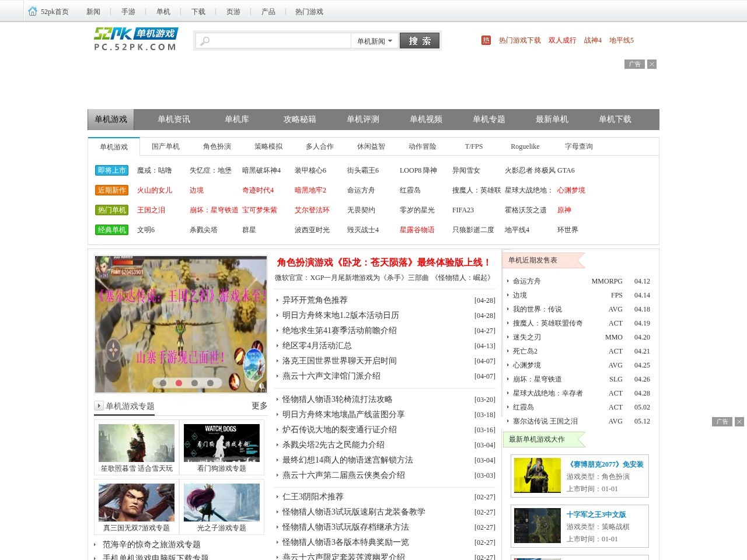The height and width of the screenshot is (560, 747).
Task: Open the 塞尔达传说 banner image
Action: (181, 324)
